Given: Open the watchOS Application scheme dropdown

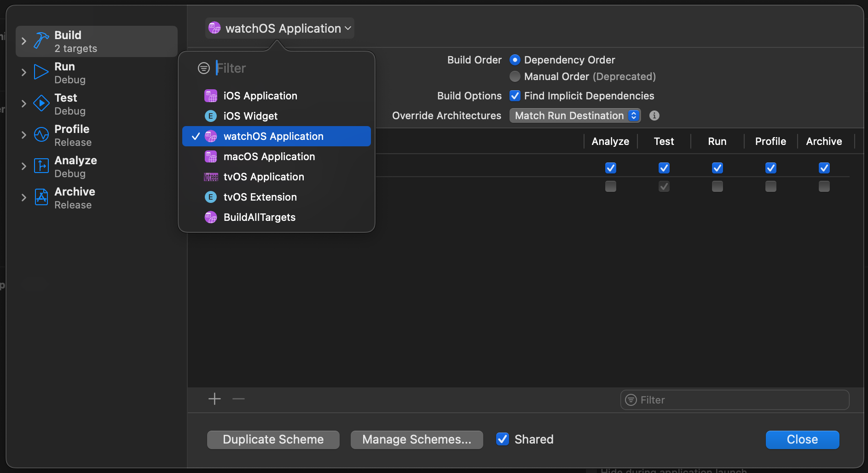Looking at the screenshot, I should pos(280,28).
